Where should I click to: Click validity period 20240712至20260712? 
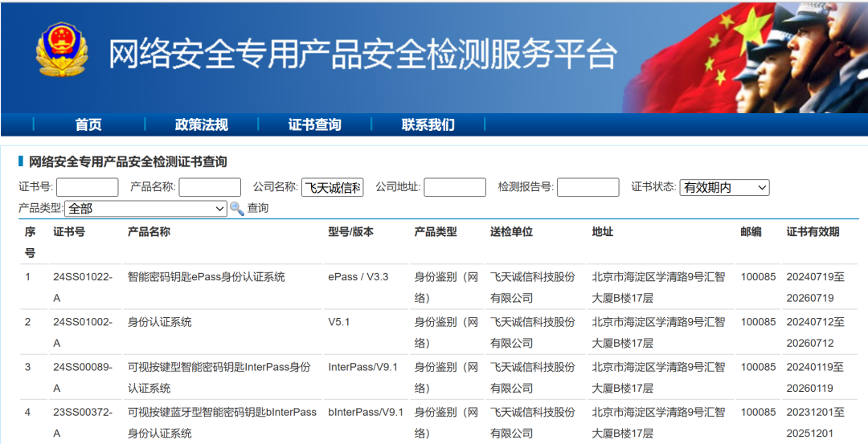(x=816, y=332)
